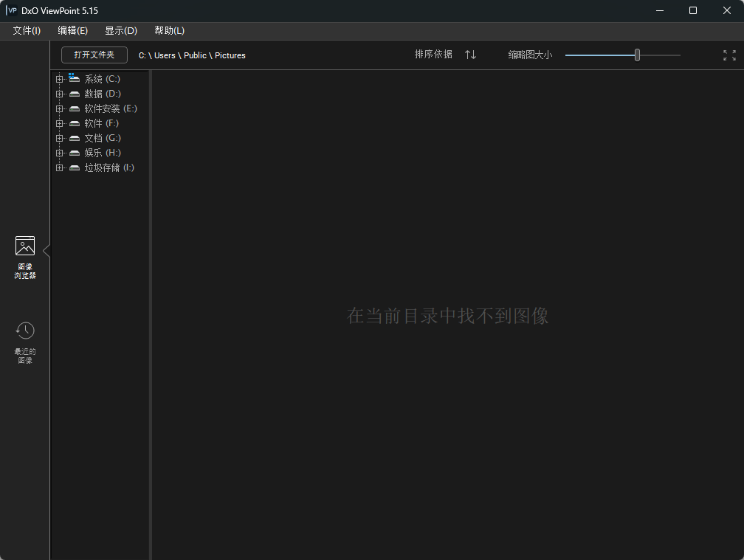
Task: Click Public in the path breadcrumb
Action: coord(195,55)
